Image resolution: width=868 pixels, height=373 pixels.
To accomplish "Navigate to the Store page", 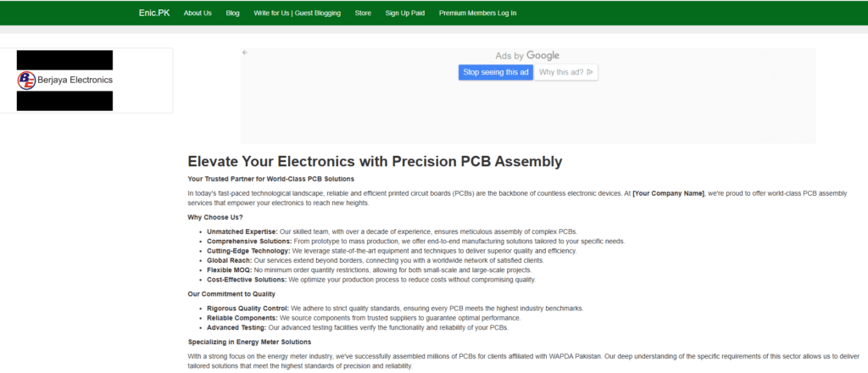I will [x=363, y=14].
